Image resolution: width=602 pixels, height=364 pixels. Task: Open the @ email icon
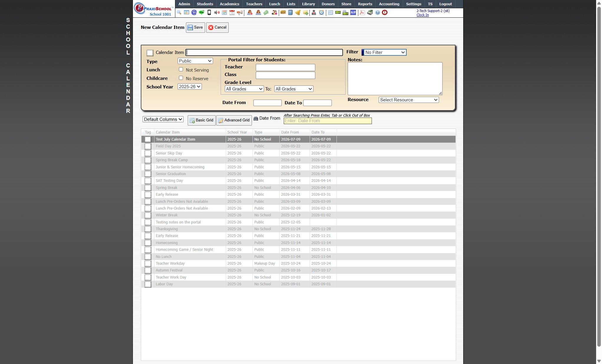pos(194,12)
